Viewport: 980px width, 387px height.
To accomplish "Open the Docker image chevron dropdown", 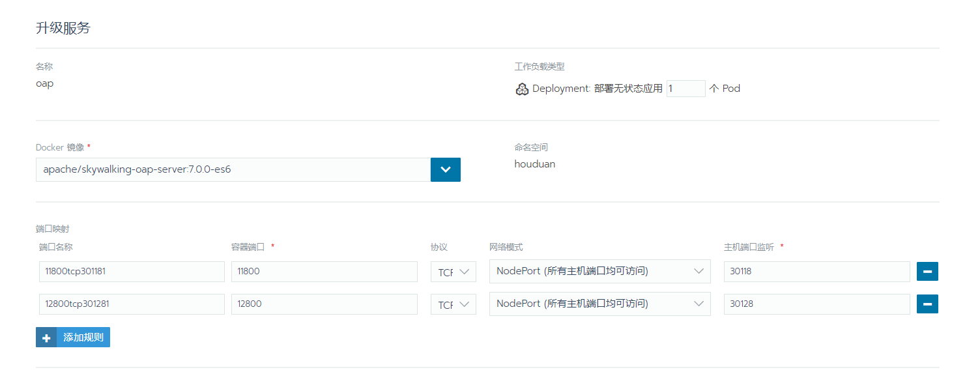I will point(446,169).
